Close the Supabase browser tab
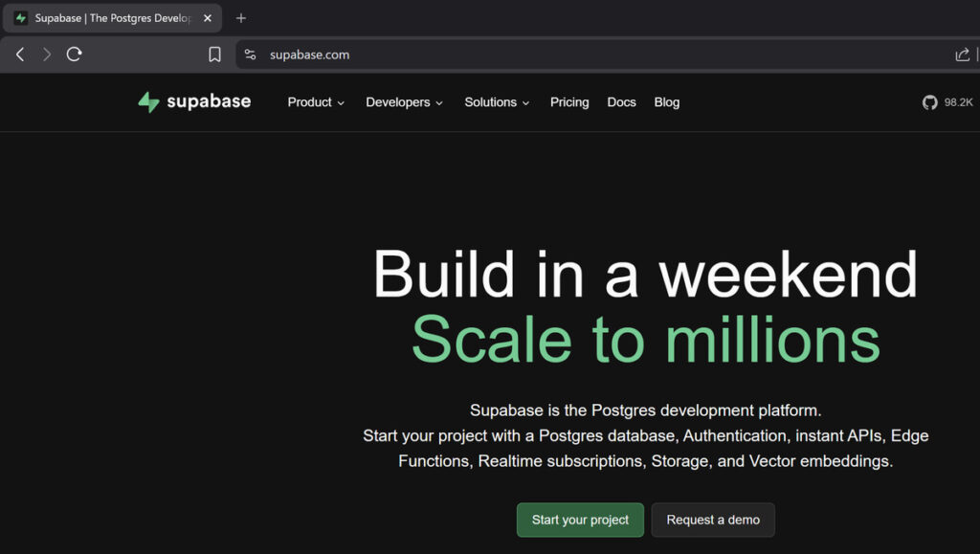The image size is (980, 554). [x=208, y=18]
